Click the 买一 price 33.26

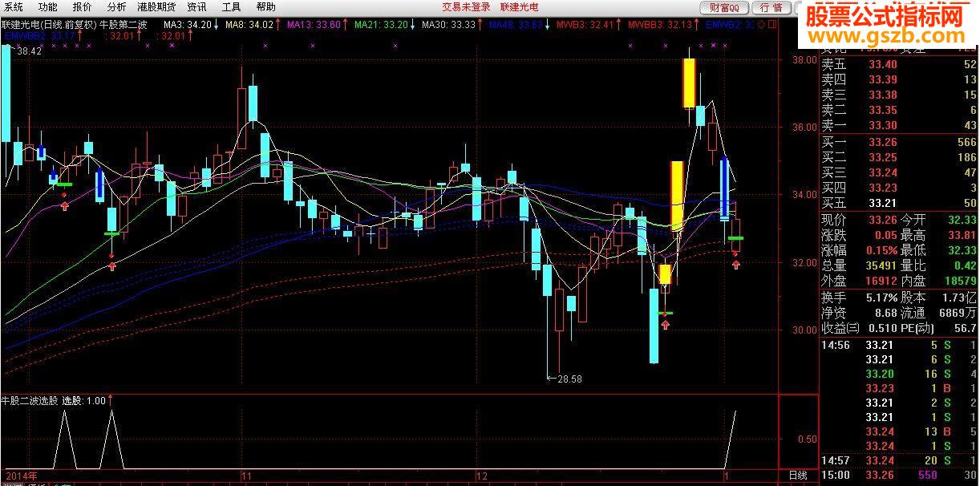[882, 142]
